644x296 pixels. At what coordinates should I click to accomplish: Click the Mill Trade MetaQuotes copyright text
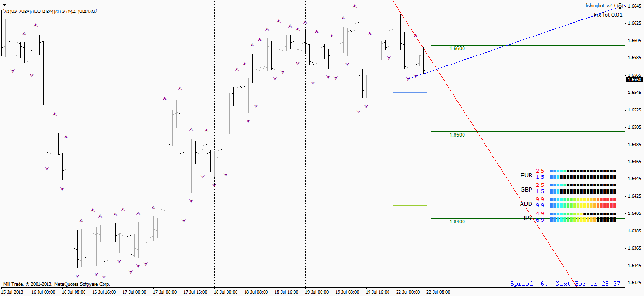click(x=57, y=284)
